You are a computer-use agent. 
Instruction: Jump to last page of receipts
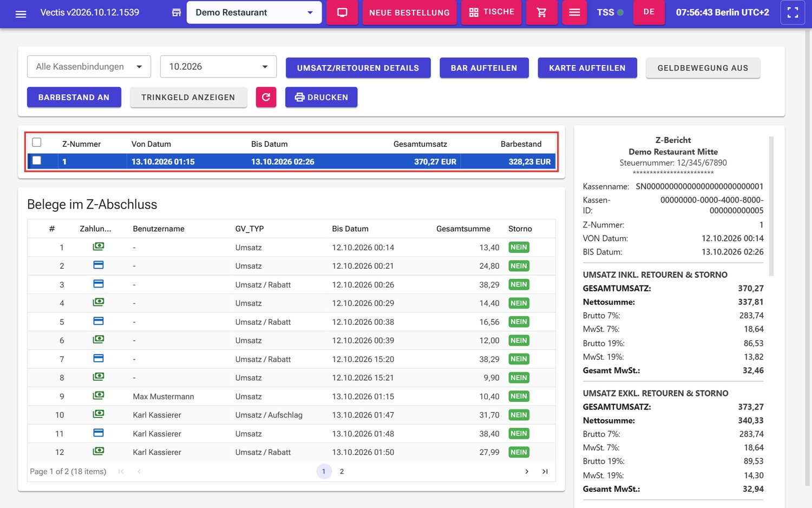pyautogui.click(x=545, y=472)
